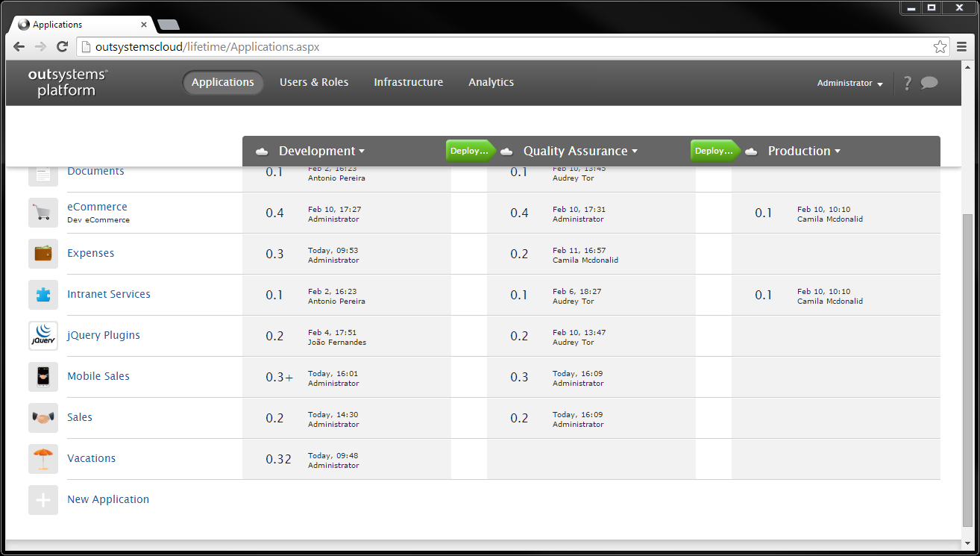Click the Development cloud icon
The width and height of the screenshot is (980, 556).
click(262, 152)
